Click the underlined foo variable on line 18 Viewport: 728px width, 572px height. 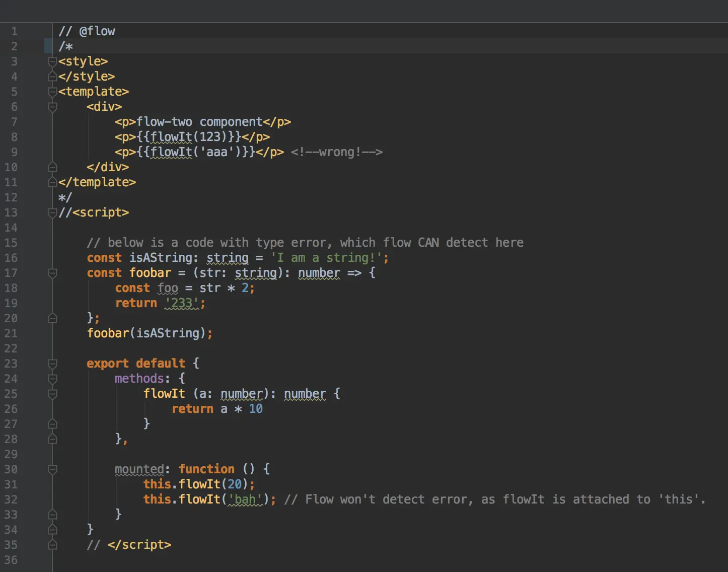(x=168, y=288)
